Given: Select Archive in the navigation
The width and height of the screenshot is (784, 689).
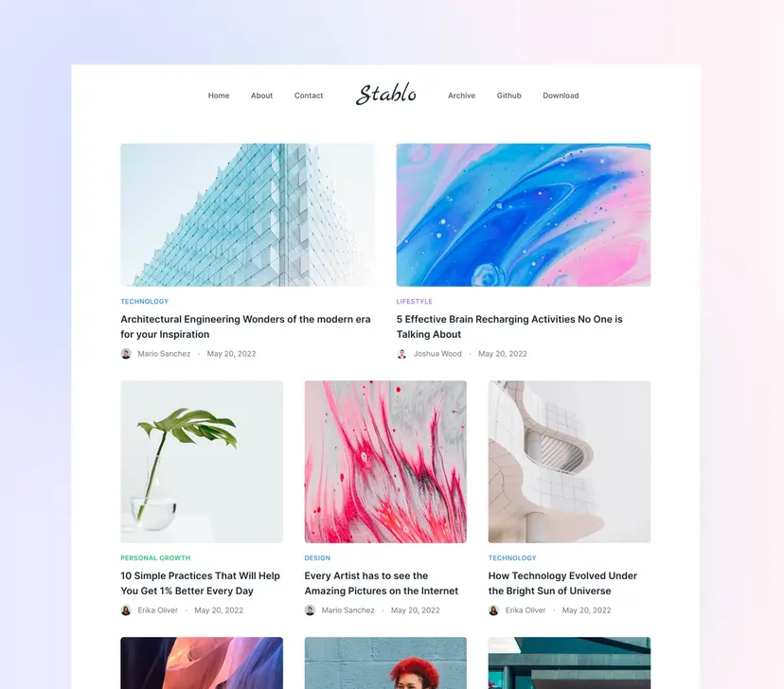Looking at the screenshot, I should 461,96.
